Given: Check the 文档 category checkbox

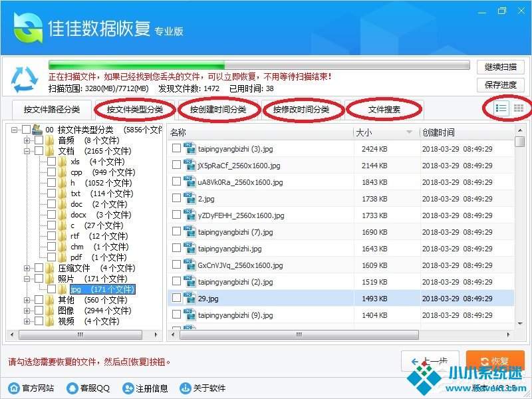Looking at the screenshot, I should point(39,151).
